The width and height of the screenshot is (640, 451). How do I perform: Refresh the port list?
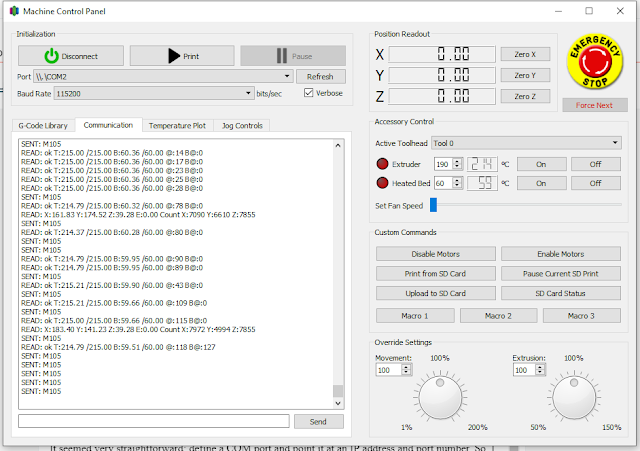pyautogui.click(x=320, y=76)
